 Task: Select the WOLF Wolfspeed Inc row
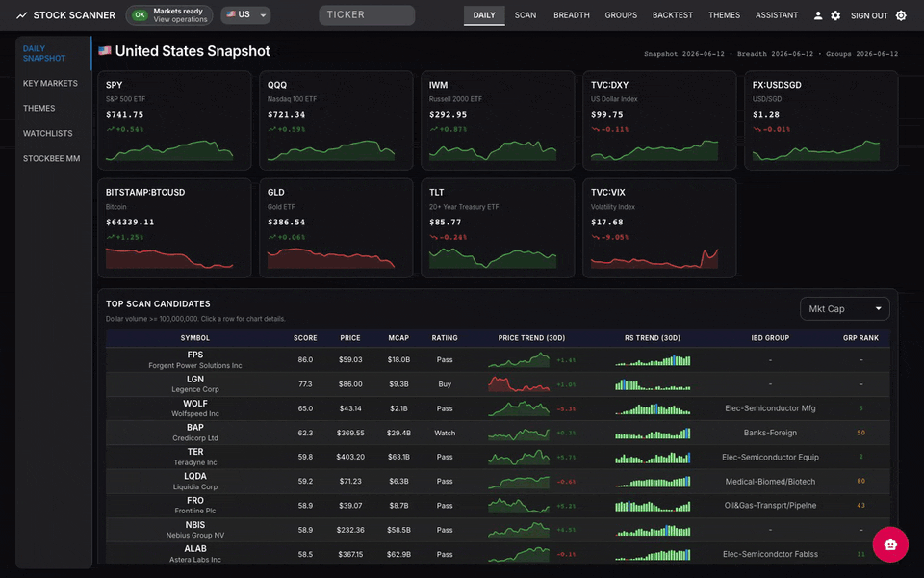[x=498, y=408]
